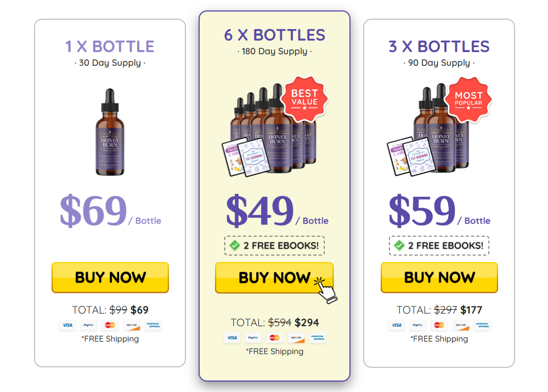Click the green checkmark in the 6 bottles card
The width and height of the screenshot is (548, 392).
pyautogui.click(x=235, y=245)
